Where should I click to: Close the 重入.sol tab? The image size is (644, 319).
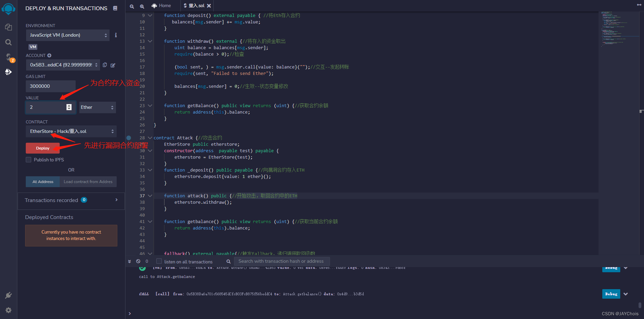point(209,6)
